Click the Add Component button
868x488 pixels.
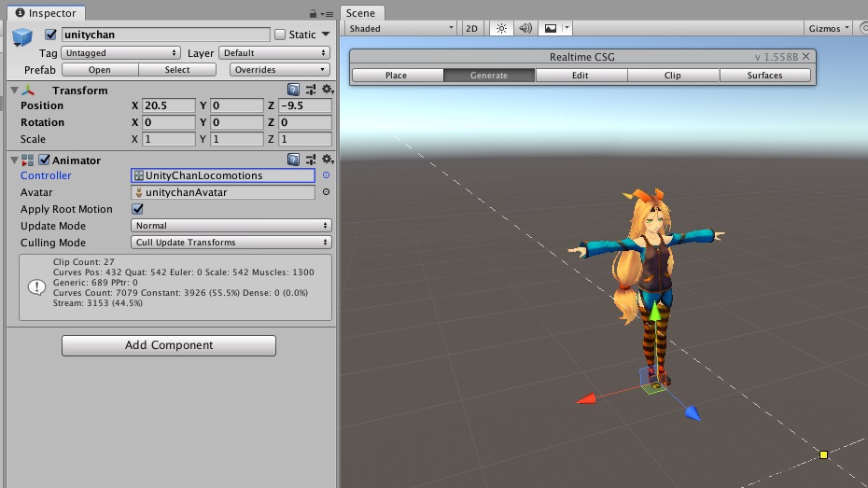tap(169, 345)
